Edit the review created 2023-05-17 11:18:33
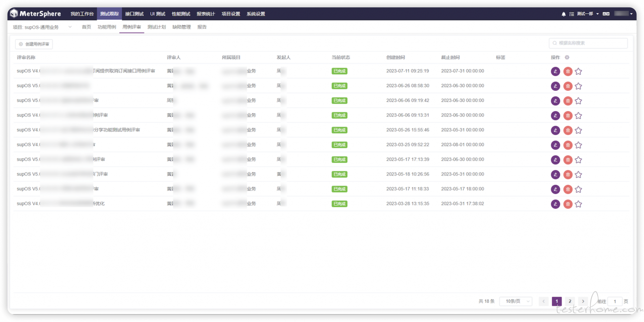644x322 pixels. click(x=555, y=189)
